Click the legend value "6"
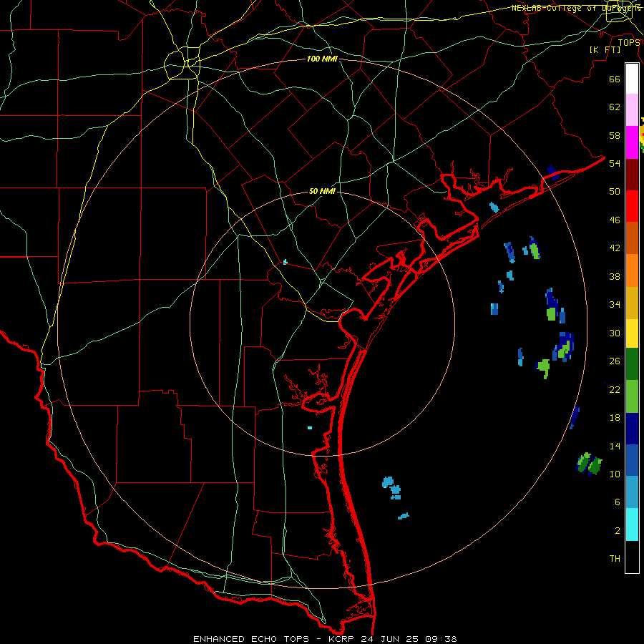Viewport: 644px width, 644px height. [618, 502]
